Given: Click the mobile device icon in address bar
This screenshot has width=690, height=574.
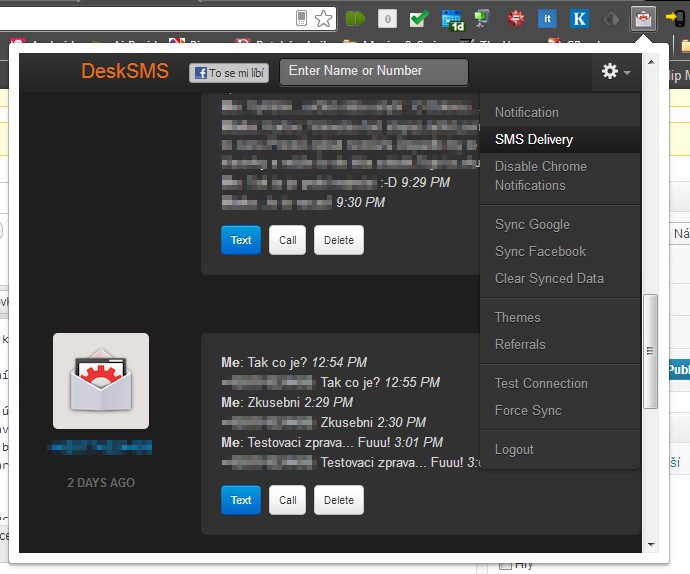Looking at the screenshot, I should click(x=301, y=18).
